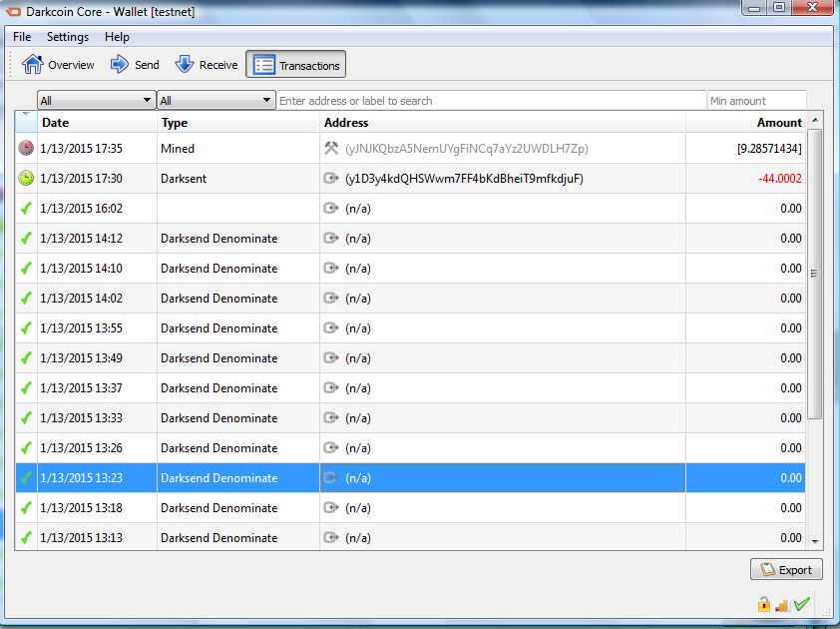Viewport: 840px width, 629px height.
Task: Select the date 1/13/2015 14:02
Action: (x=82, y=299)
